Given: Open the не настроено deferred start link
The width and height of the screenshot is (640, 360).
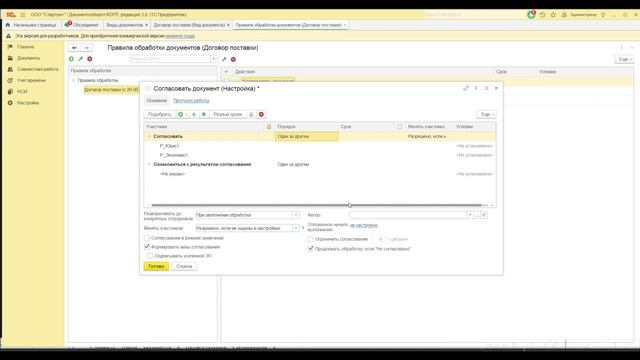Looking at the screenshot, I should (x=364, y=225).
